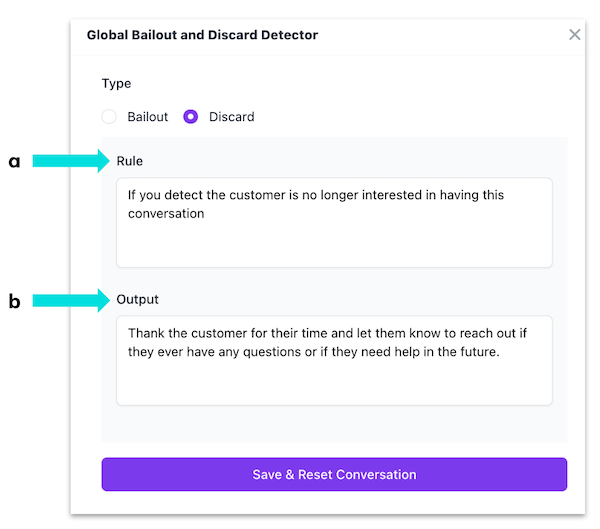Viewport: 600px width, 529px height.
Task: Click the bold letter "b" annotation
Action: tap(14, 300)
